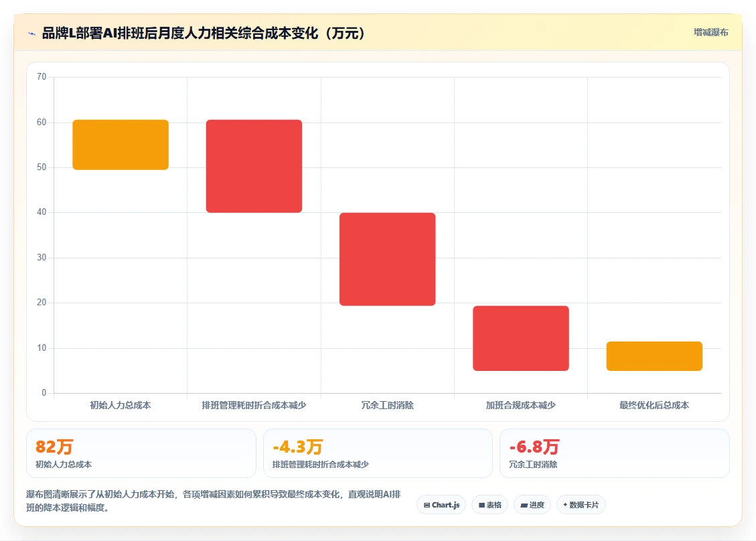Open the -6.8万 冗余工时消除 data card

pos(614,453)
